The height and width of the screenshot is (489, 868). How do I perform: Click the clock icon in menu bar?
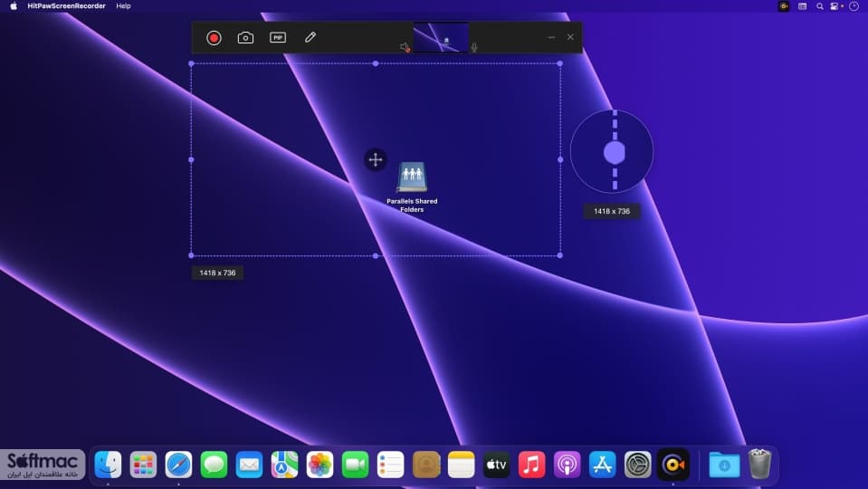pyautogui.click(x=854, y=6)
